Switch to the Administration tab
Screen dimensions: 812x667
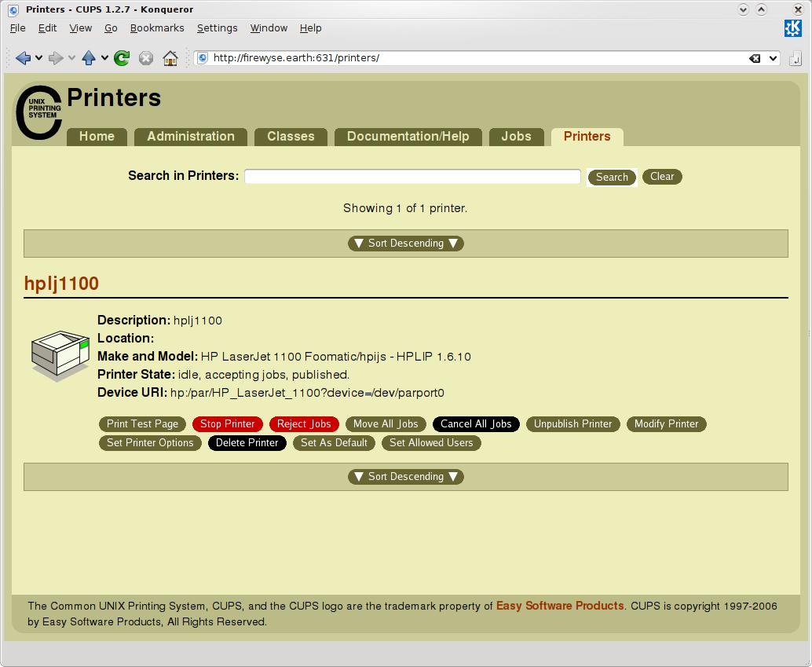(191, 136)
